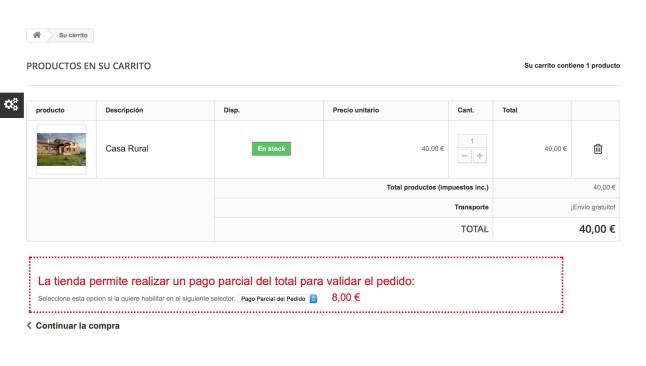The image size is (646, 366).
Task: Delete Casa Rural from cart with the trash icon
Action: click(x=598, y=149)
